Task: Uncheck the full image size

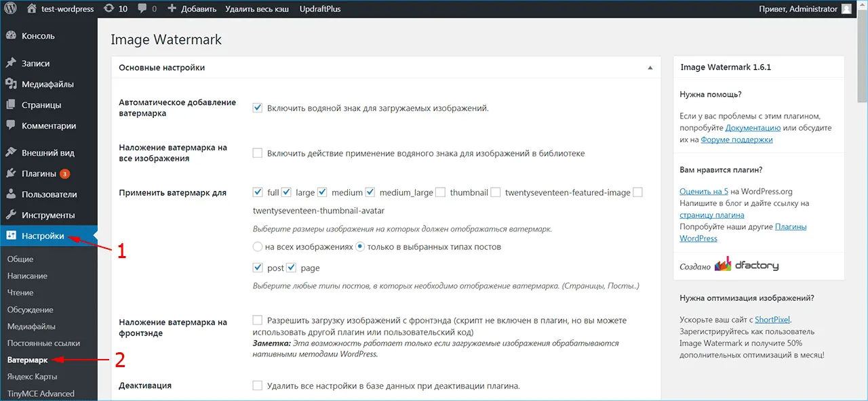Action: coord(258,192)
